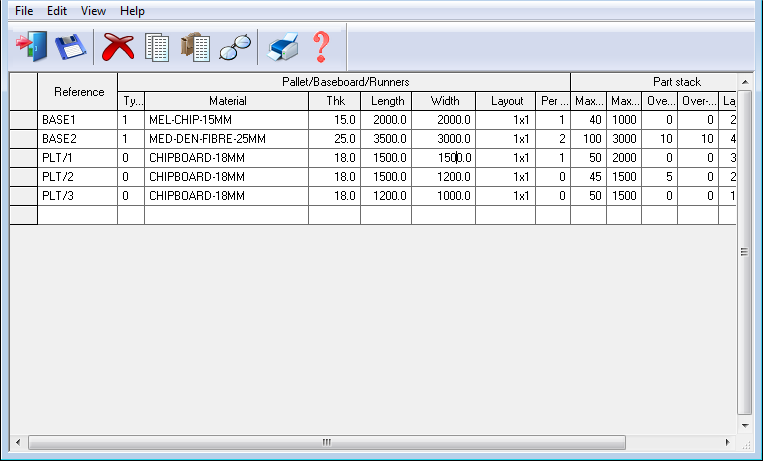This screenshot has height=461, width=763.
Task: Click the vertical scrollbar thumb
Action: (x=745, y=252)
